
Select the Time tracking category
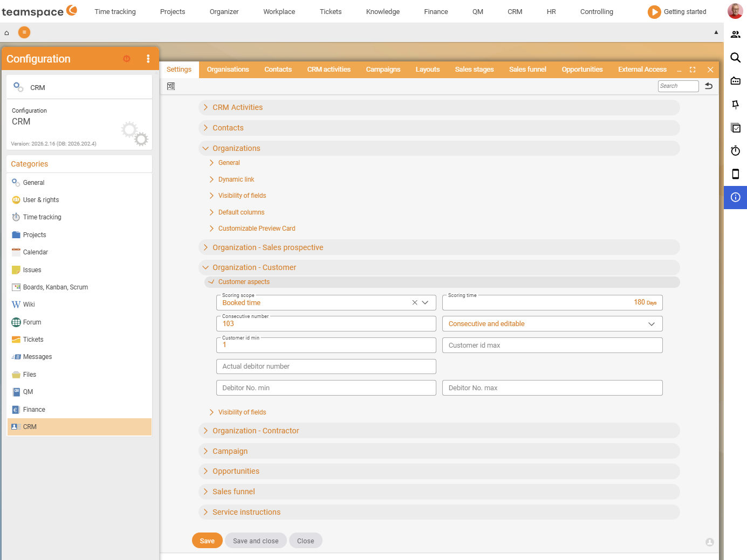click(79, 217)
